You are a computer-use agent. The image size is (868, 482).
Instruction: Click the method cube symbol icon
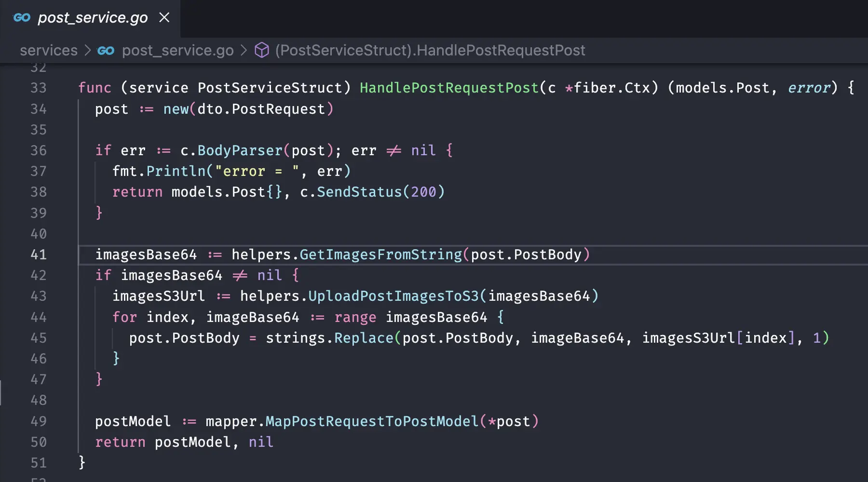(262, 50)
